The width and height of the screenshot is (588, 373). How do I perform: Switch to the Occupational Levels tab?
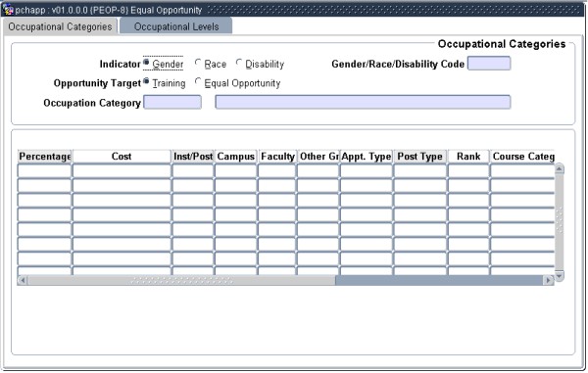pos(176,26)
